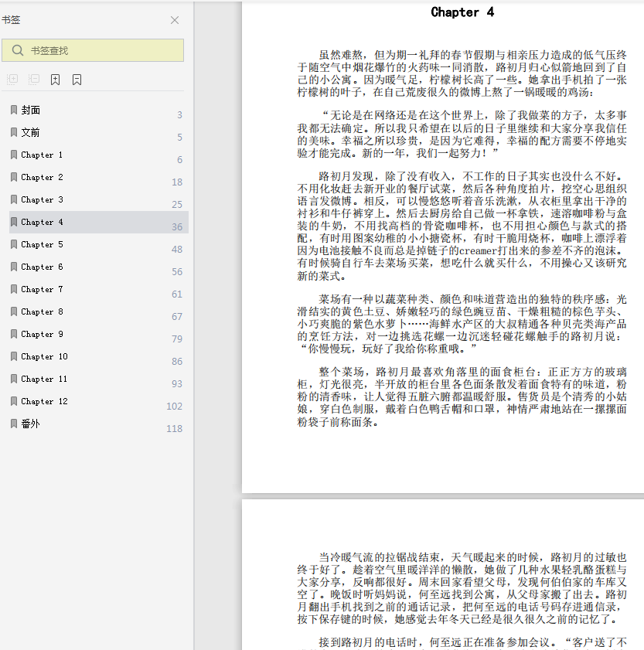The width and height of the screenshot is (644, 650).
Task: Click the collapse all bookmarks icon
Action: [x=34, y=79]
